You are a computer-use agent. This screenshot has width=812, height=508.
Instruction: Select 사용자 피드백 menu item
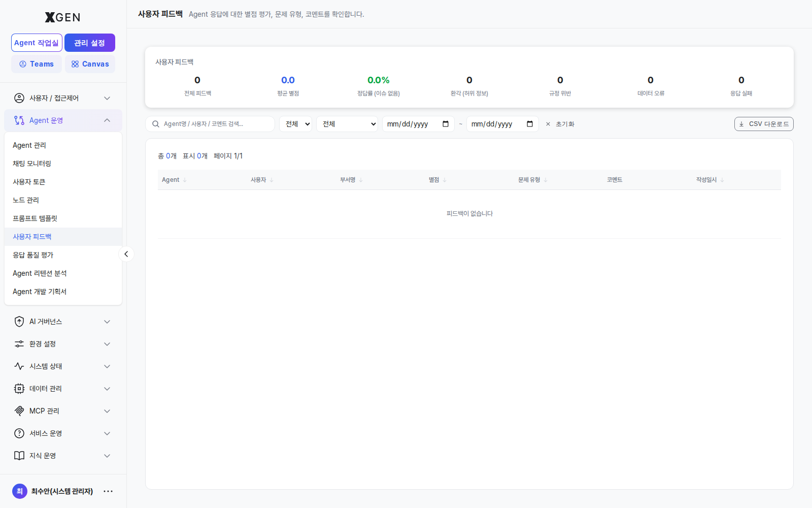63,237
